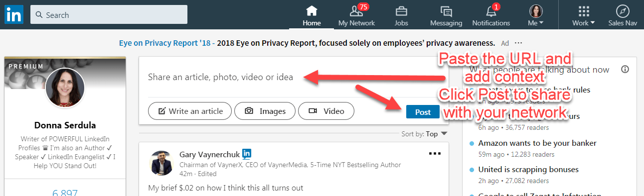Click the info icon in the news panel
Image resolution: width=644 pixels, height=196 pixels.
(x=625, y=69)
